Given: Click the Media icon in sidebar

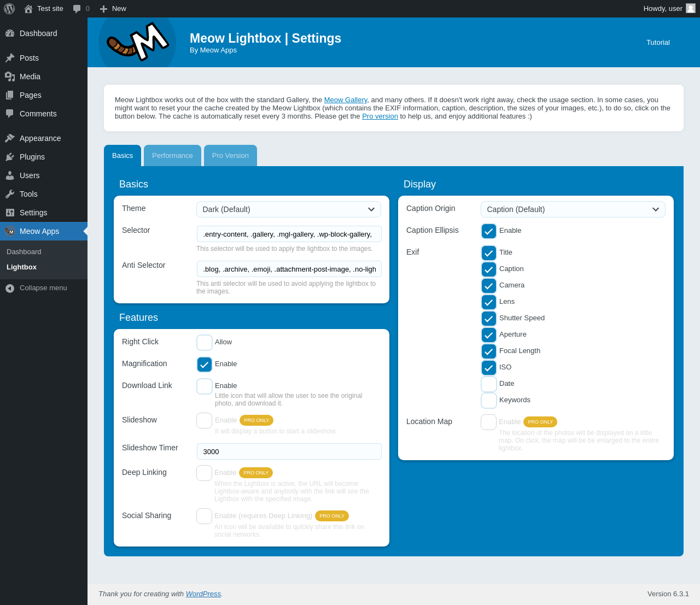Looking at the screenshot, I should pyautogui.click(x=10, y=77).
